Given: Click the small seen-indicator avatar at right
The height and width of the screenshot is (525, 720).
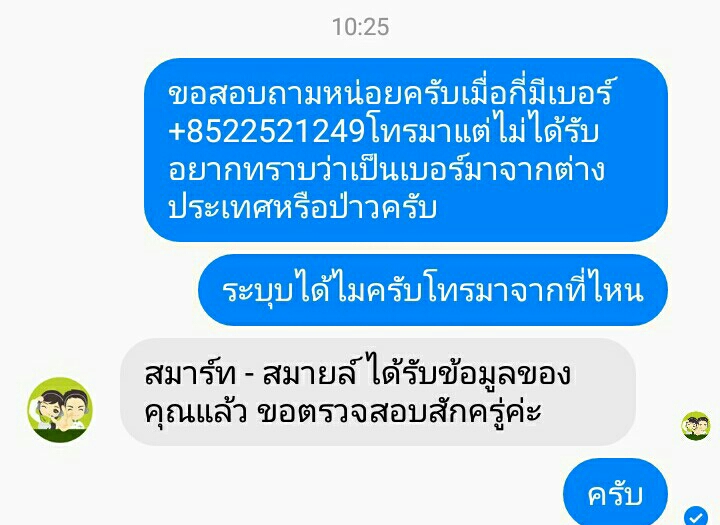Looking at the screenshot, I should [695, 426].
